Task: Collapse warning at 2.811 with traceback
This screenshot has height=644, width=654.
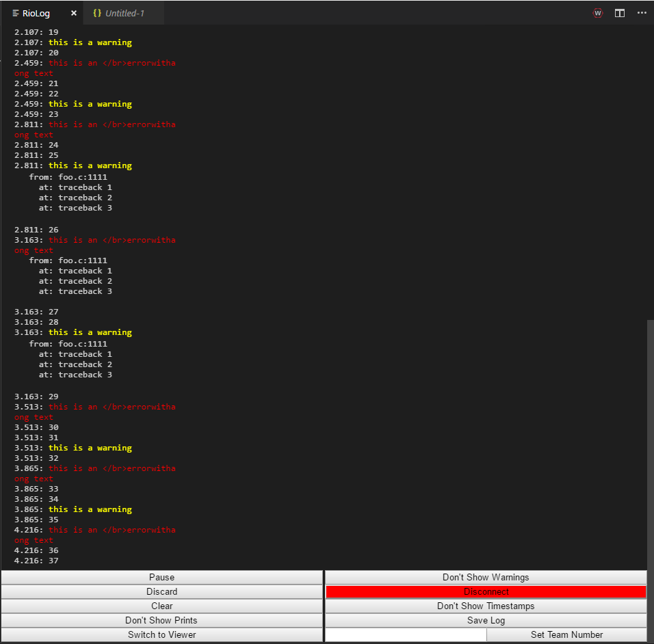Action: tap(90, 165)
